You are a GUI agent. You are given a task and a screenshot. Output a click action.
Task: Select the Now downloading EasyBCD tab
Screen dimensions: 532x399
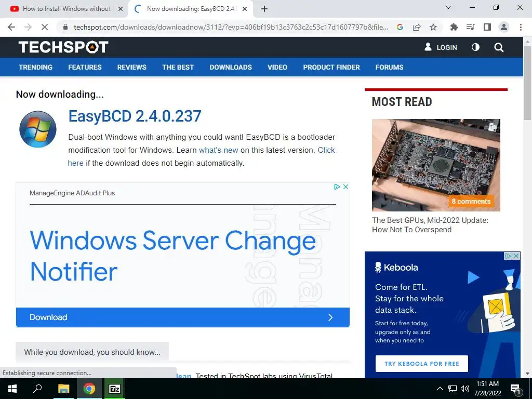pos(190,9)
